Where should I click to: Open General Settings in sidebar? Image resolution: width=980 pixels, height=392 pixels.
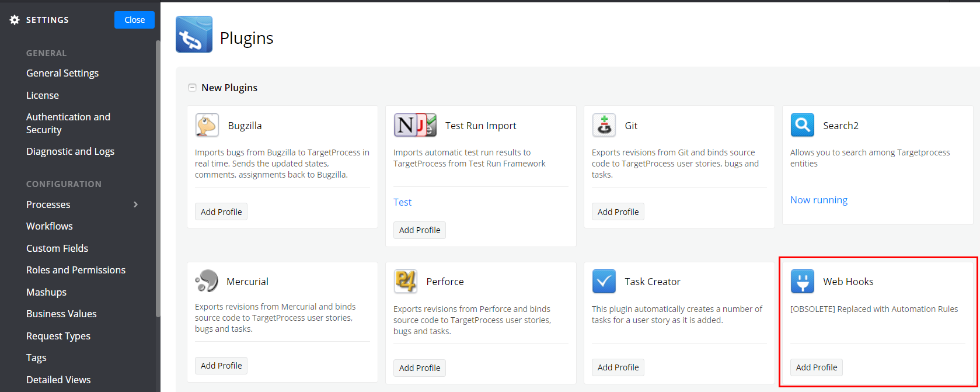62,73
